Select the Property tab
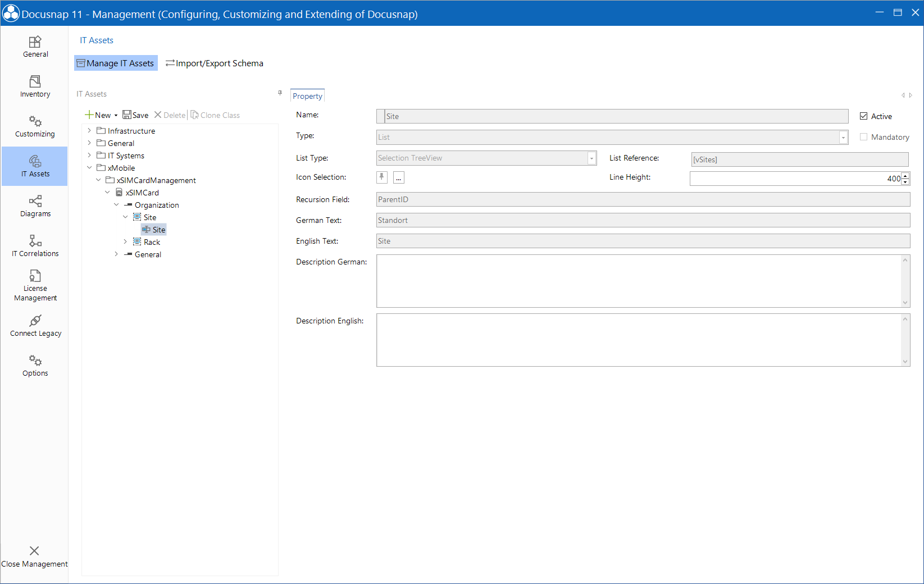 [307, 96]
